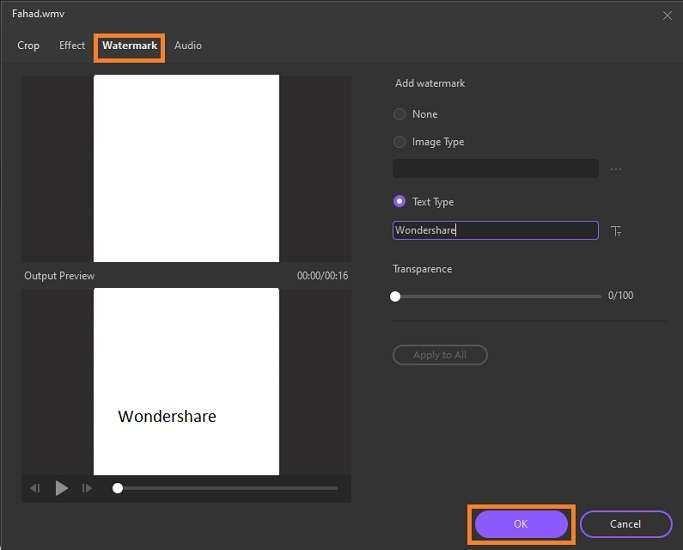Screen dimensions: 683x550
Task: Select the Text Type watermark option
Action: 399,201
